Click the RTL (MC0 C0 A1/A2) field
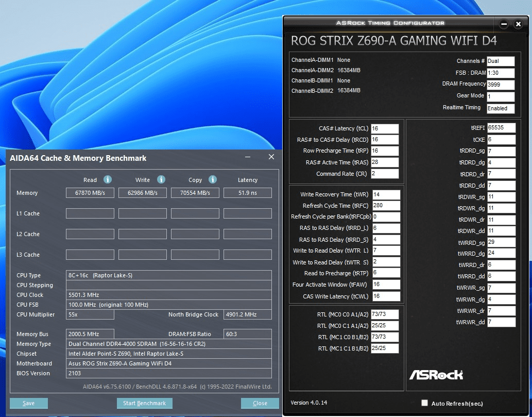 coord(385,314)
